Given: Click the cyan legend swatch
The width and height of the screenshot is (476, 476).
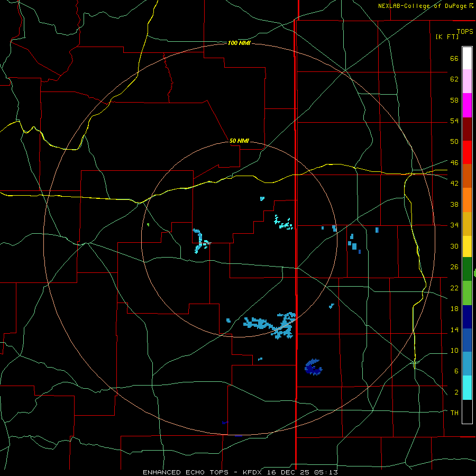Looking at the screenshot, I should [467, 388].
